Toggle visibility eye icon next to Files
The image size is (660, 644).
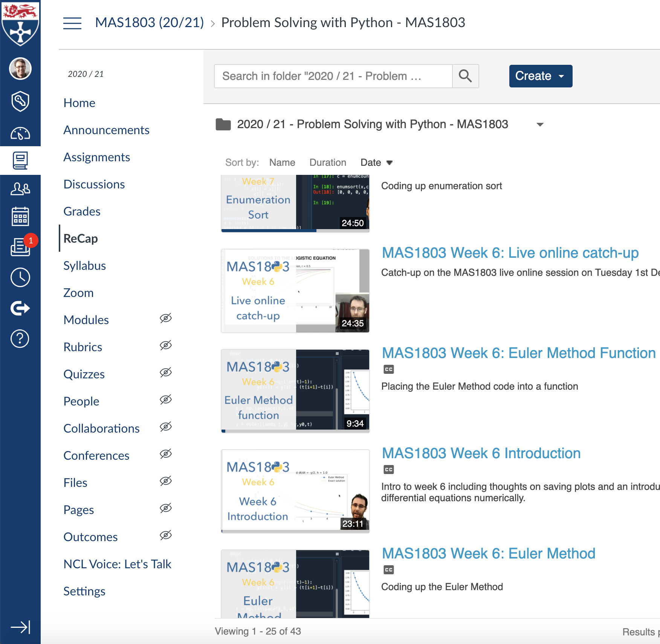coord(165,481)
